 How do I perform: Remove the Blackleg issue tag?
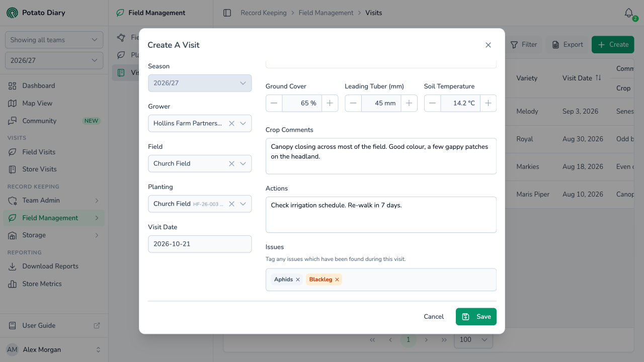(337, 280)
